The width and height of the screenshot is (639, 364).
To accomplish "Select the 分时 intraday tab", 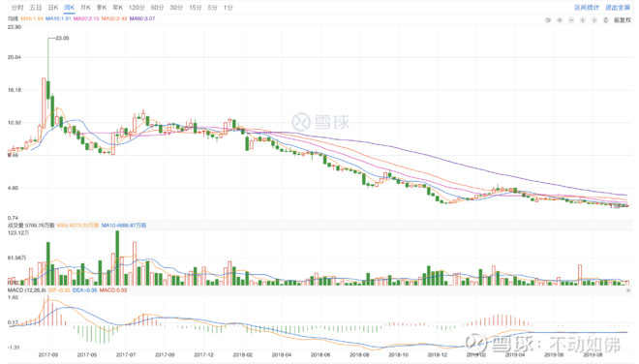I will point(17,8).
